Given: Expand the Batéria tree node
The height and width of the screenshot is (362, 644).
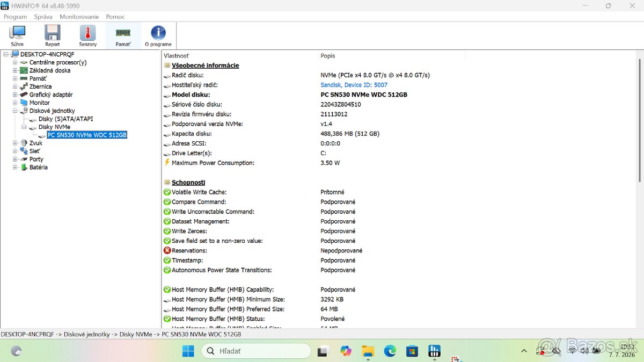Looking at the screenshot, I should point(15,167).
